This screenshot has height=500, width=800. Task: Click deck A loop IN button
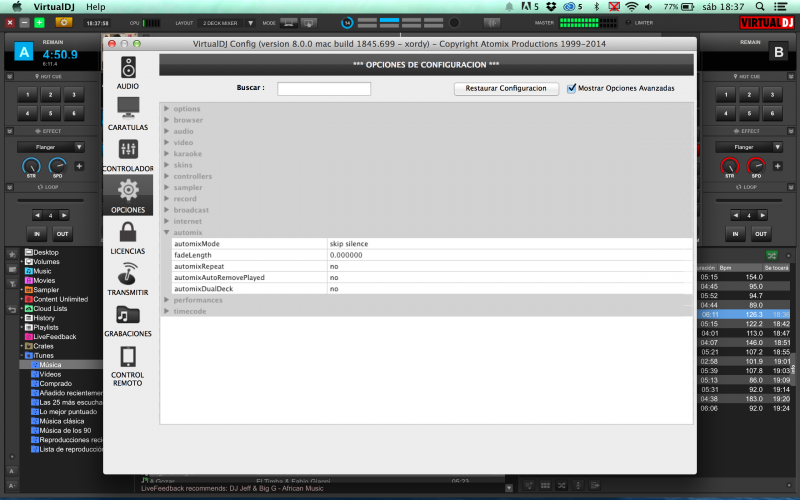(x=37, y=234)
